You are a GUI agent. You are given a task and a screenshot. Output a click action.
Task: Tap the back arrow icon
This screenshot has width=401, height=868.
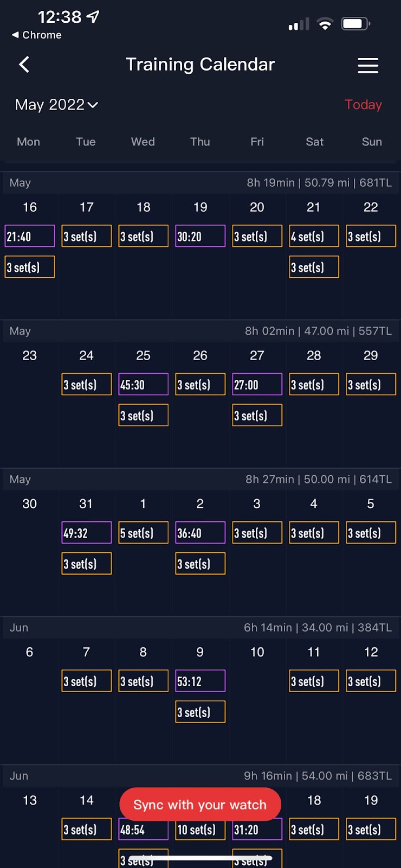point(24,65)
